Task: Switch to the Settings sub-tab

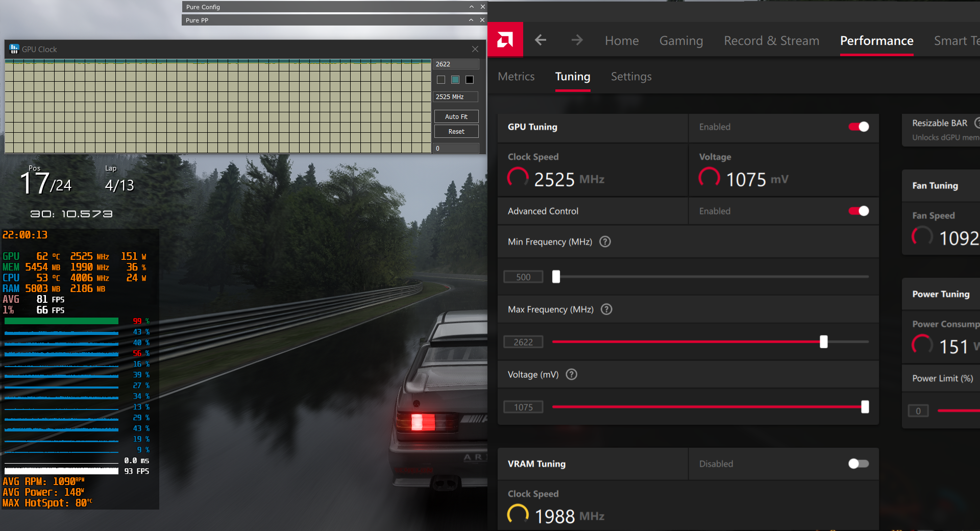Action: (631, 77)
